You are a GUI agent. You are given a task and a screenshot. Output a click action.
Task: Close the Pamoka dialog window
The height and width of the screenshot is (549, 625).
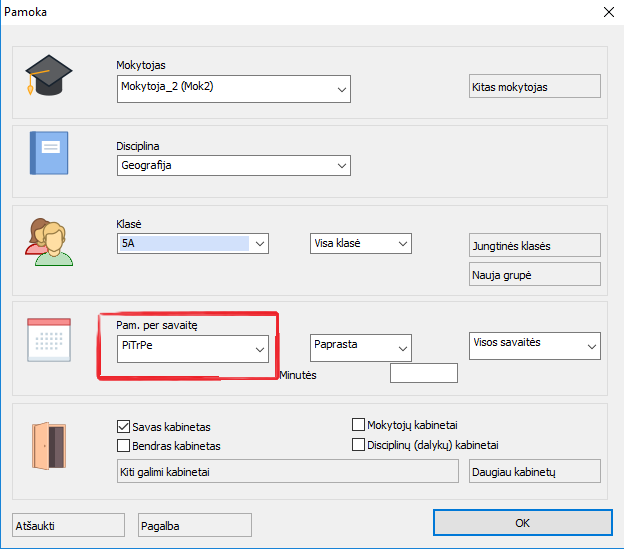click(608, 12)
